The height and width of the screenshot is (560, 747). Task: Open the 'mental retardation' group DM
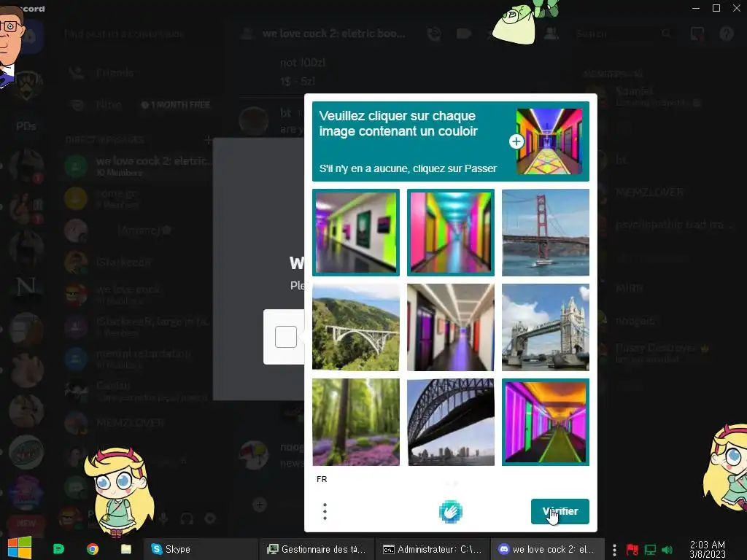click(138, 359)
